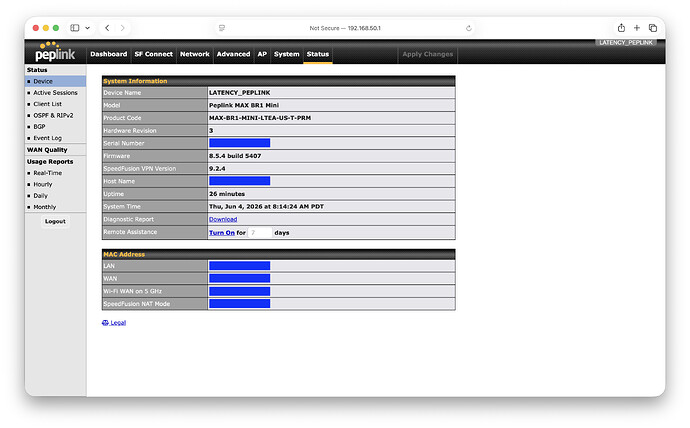The image size is (690, 428).
Task: Click the system time value
Action: point(266,207)
